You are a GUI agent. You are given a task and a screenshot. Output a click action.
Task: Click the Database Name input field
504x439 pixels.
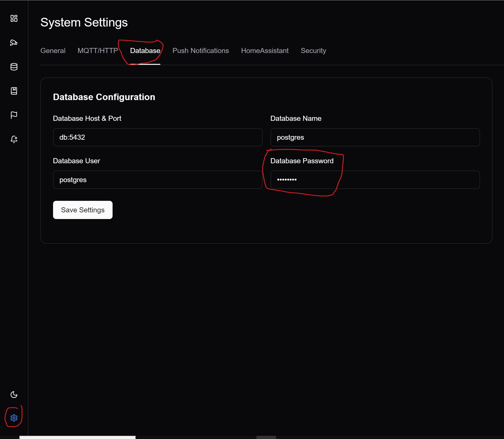375,137
